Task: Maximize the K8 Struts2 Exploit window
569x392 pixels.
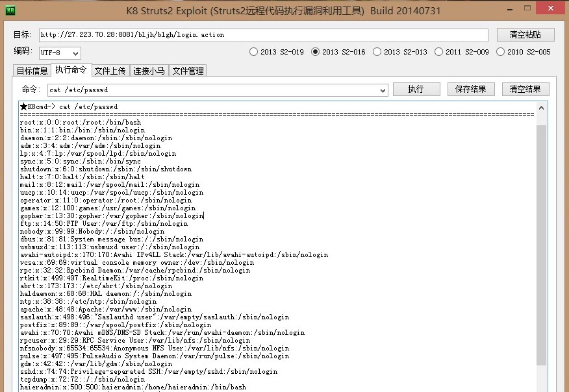Action: pyautogui.click(x=527, y=8)
